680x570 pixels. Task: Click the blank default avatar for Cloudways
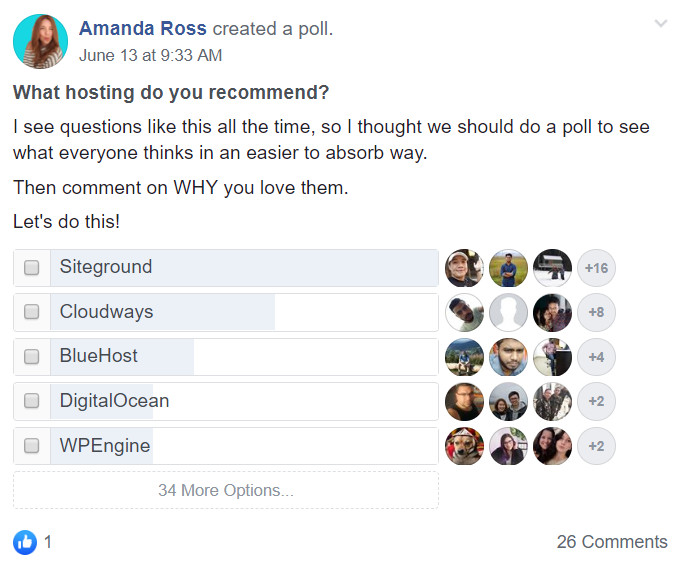pos(508,312)
